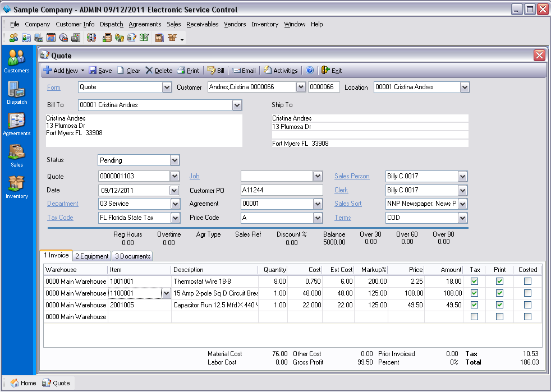This screenshot has height=392, width=551.
Task: Enable Costed for Circuit Breaker row
Action: tap(527, 293)
